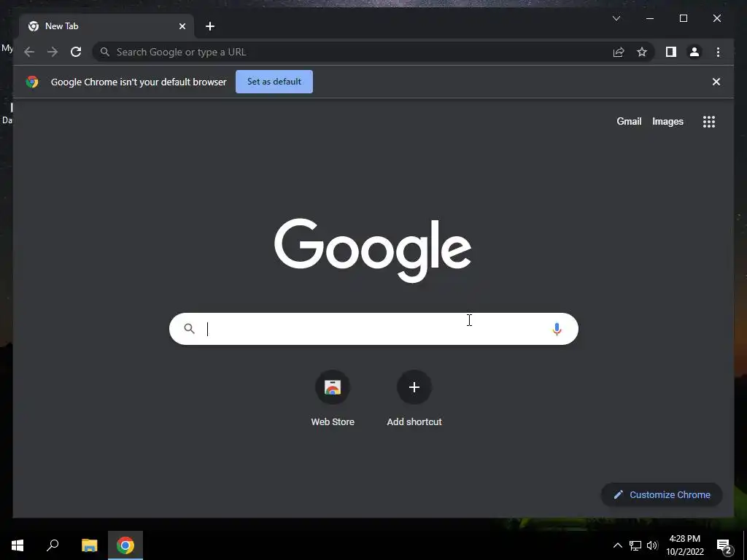Click Set as default button
Image resolution: width=747 pixels, height=560 pixels.
coord(274,82)
